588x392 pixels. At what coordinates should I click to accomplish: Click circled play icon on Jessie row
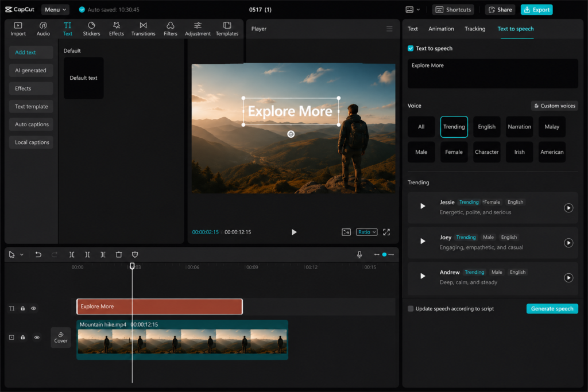pyautogui.click(x=568, y=208)
